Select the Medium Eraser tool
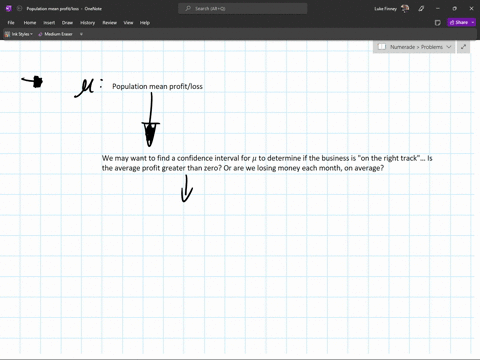The width and height of the screenshot is (480, 360). point(55,34)
